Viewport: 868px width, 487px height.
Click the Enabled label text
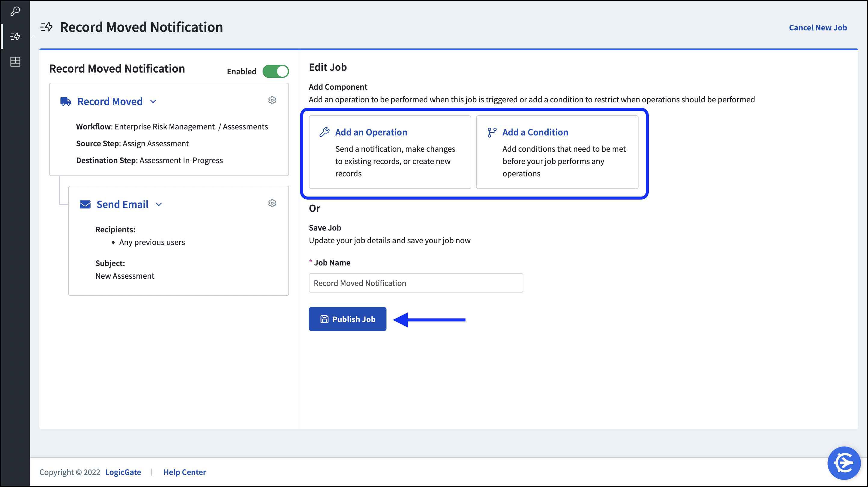coord(242,72)
